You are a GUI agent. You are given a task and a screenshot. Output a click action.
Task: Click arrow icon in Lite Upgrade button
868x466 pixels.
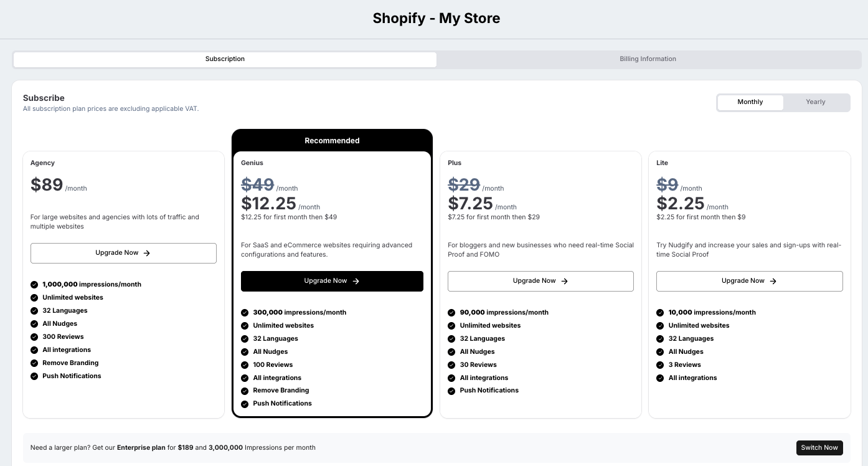(x=773, y=282)
